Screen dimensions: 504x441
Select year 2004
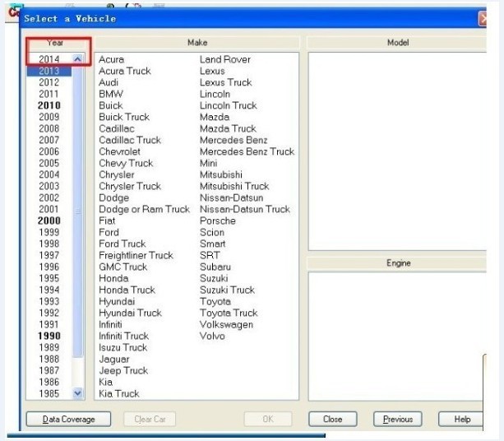pyautogui.click(x=49, y=174)
